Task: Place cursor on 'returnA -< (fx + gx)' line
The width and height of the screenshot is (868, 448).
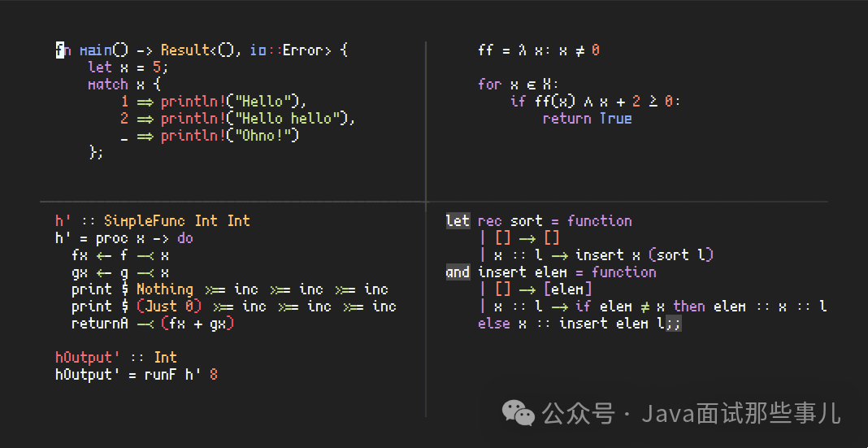Action: click(x=153, y=324)
